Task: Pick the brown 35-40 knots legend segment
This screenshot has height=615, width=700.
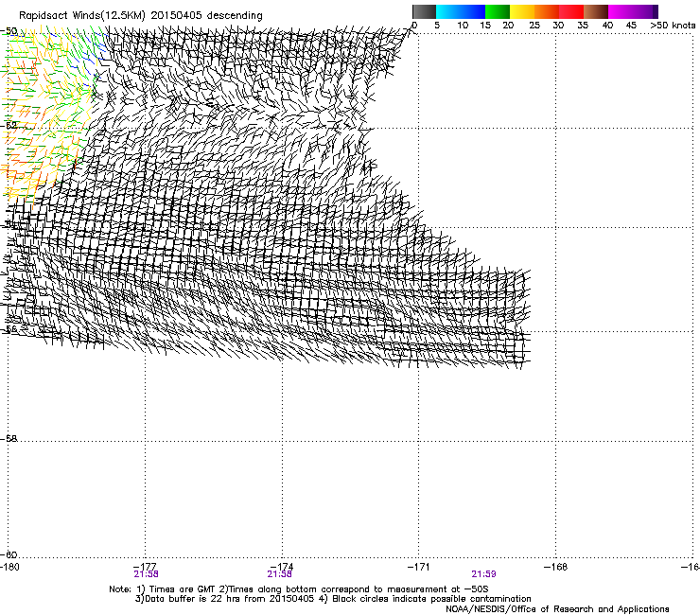Action: coord(596,11)
